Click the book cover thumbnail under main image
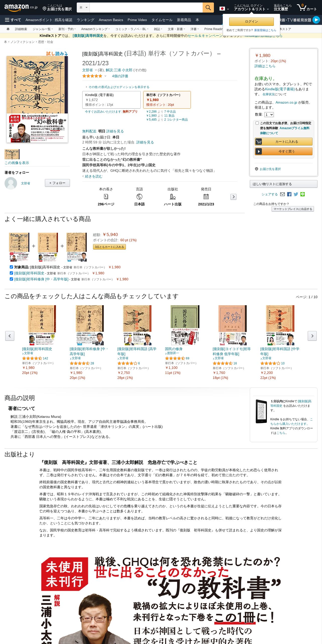Screen dimensions: 322x644 click(x=12, y=154)
